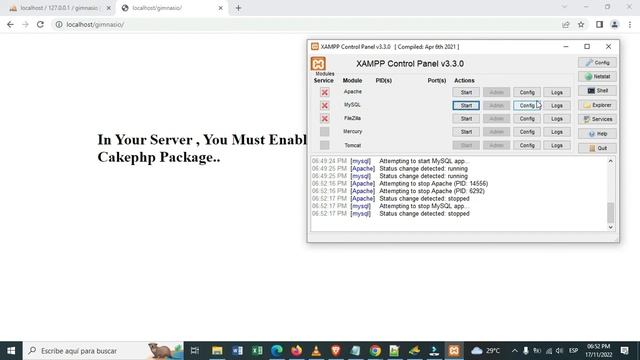Show hidden system tray icons
Image resolution: width=640 pixels, height=360 pixels.
pyautogui.click(x=514, y=351)
